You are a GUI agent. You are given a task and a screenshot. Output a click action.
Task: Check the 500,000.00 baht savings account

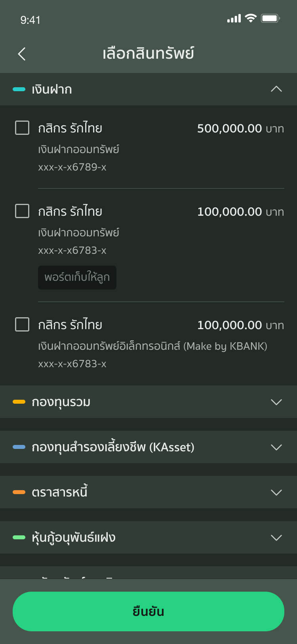[22, 128]
